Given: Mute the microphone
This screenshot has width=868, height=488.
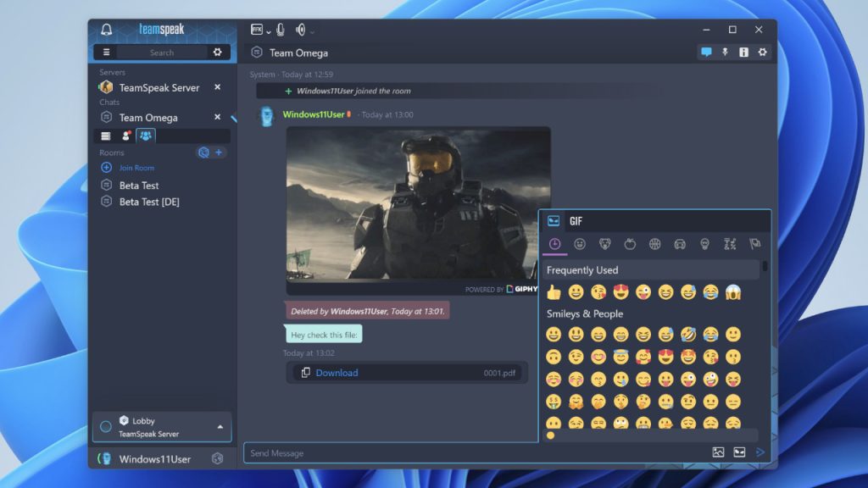Looking at the screenshot, I should pyautogui.click(x=281, y=29).
